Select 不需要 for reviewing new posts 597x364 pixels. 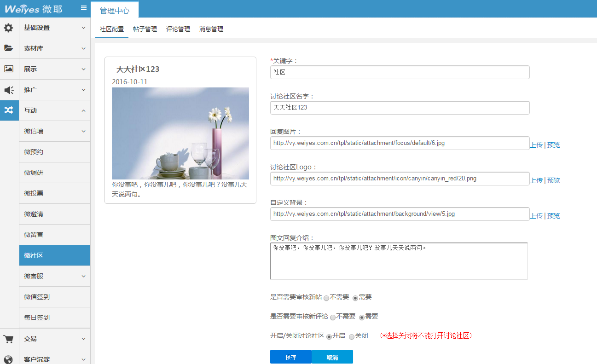tap(326, 298)
